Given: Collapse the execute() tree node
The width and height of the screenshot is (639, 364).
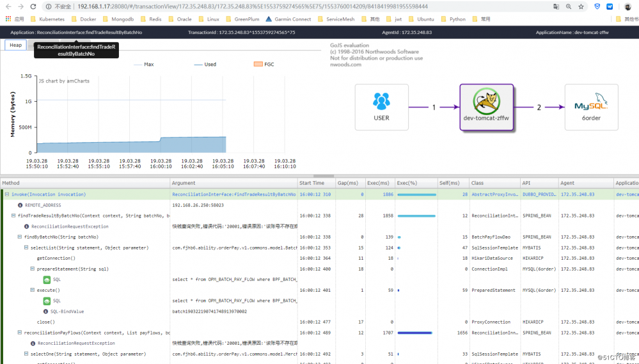Looking at the screenshot, I should pos(32,290).
